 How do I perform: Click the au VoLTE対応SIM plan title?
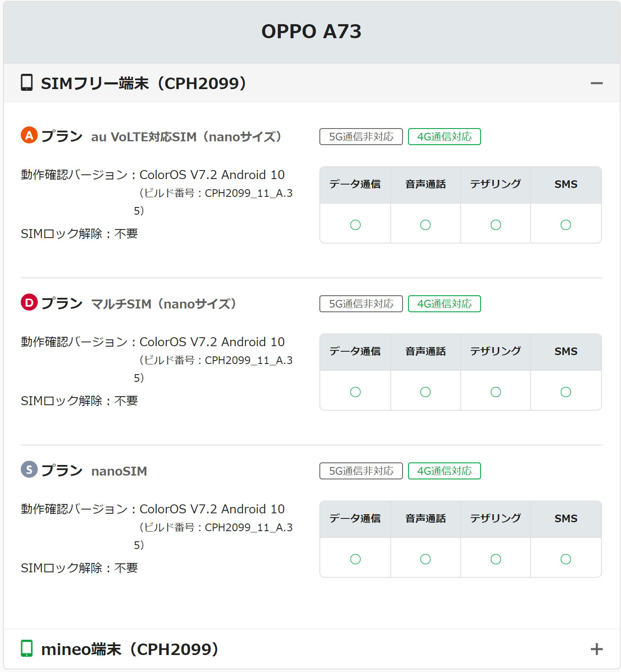coord(186,137)
